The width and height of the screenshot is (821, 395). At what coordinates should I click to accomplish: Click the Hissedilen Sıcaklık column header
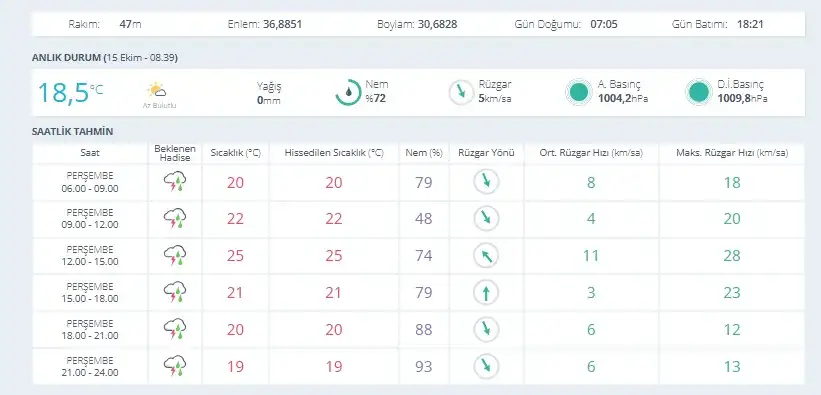[x=334, y=153]
